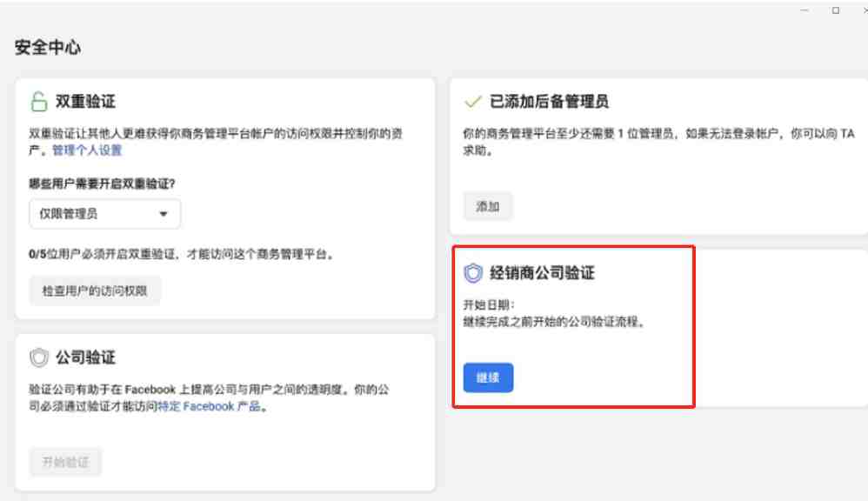
Task: Click the blue shield icon beside 经销商公司验证
Action: pyautogui.click(x=473, y=273)
